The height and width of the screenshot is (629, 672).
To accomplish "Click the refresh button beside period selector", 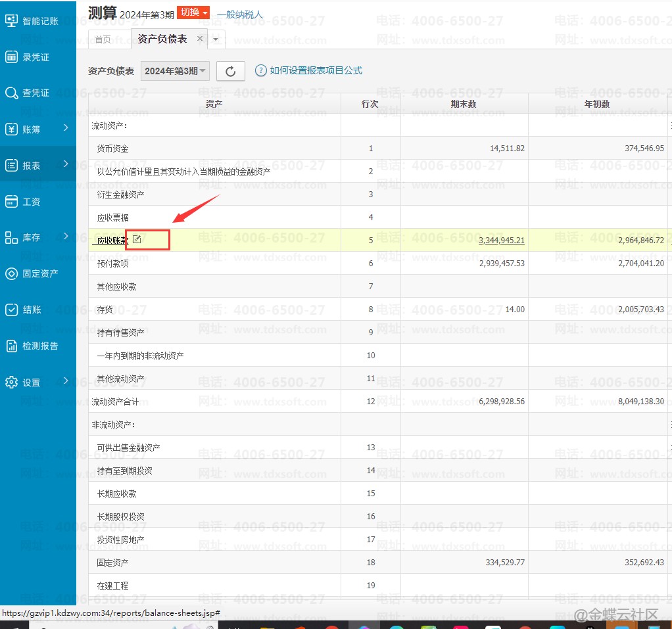I will pos(230,71).
